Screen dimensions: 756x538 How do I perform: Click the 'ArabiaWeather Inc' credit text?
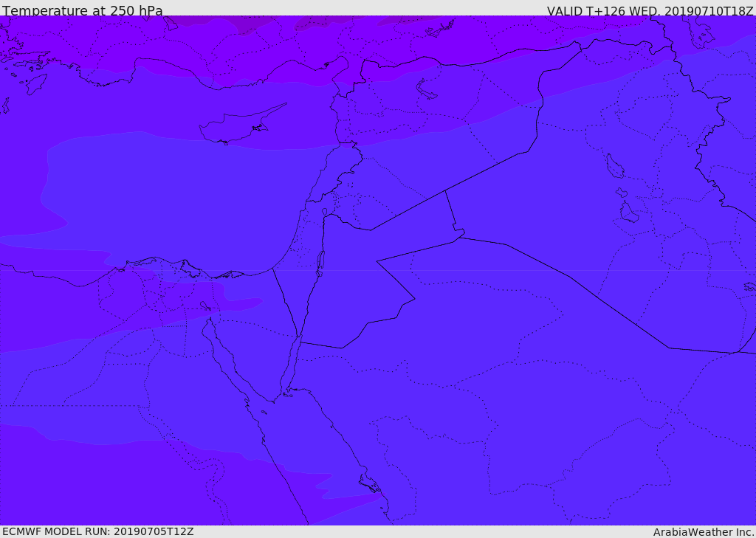tap(704, 532)
